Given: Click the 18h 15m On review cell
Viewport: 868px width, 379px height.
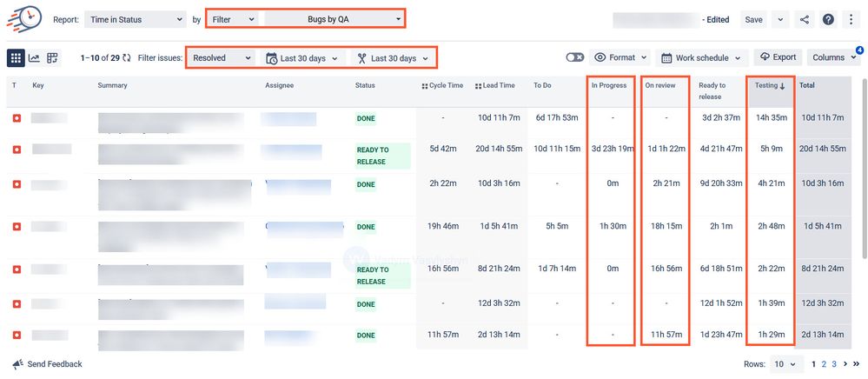Looking at the screenshot, I should 666,226.
